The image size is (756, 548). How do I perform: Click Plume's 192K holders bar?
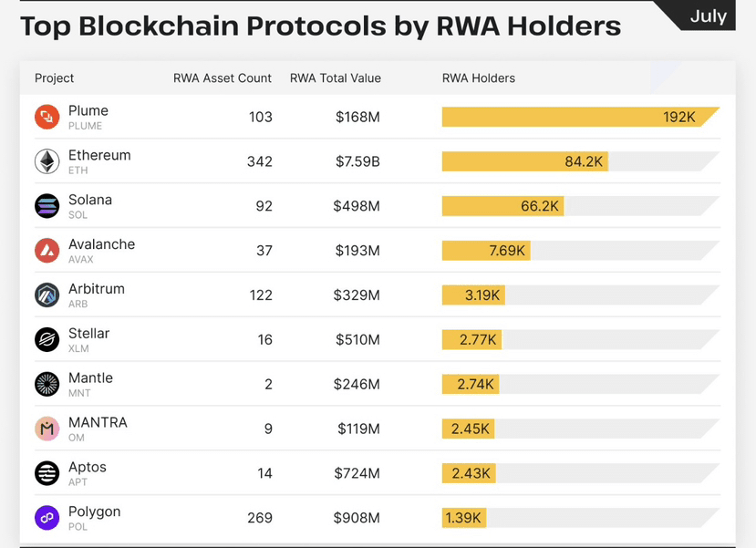[x=580, y=118]
